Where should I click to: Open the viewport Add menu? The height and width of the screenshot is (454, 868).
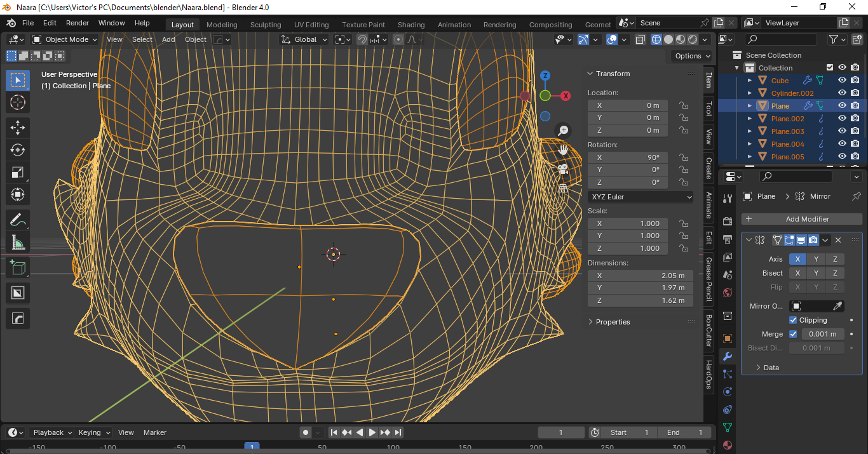pos(168,39)
